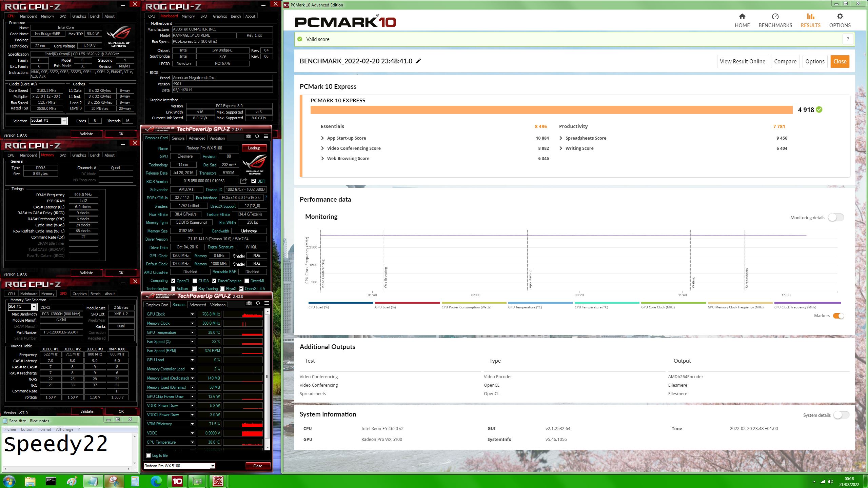This screenshot has width=868, height=488.
Task: Edit benchmark name with pencil icon
Action: click(418, 61)
